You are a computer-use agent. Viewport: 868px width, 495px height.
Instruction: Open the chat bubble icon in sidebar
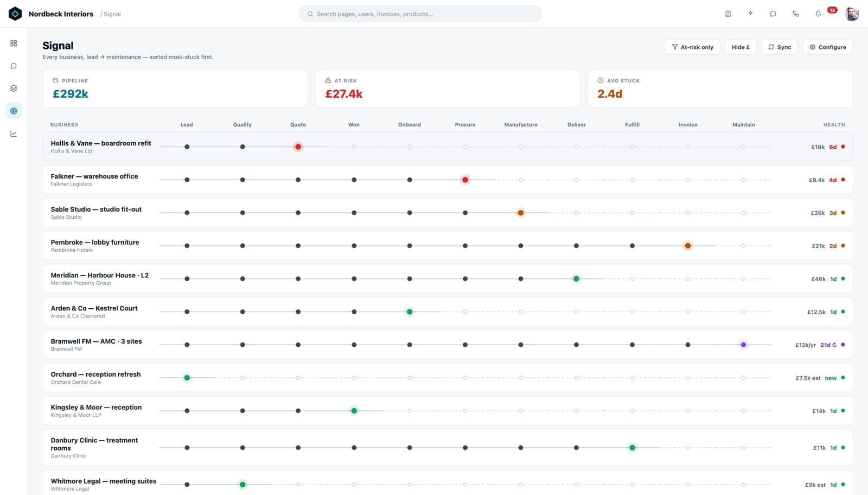[x=14, y=66]
